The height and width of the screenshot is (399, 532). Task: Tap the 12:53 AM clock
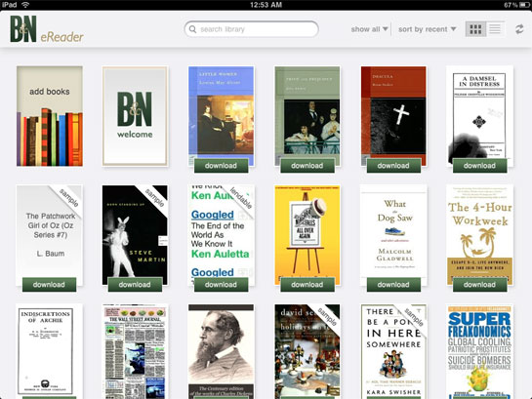pyautogui.click(x=266, y=5)
